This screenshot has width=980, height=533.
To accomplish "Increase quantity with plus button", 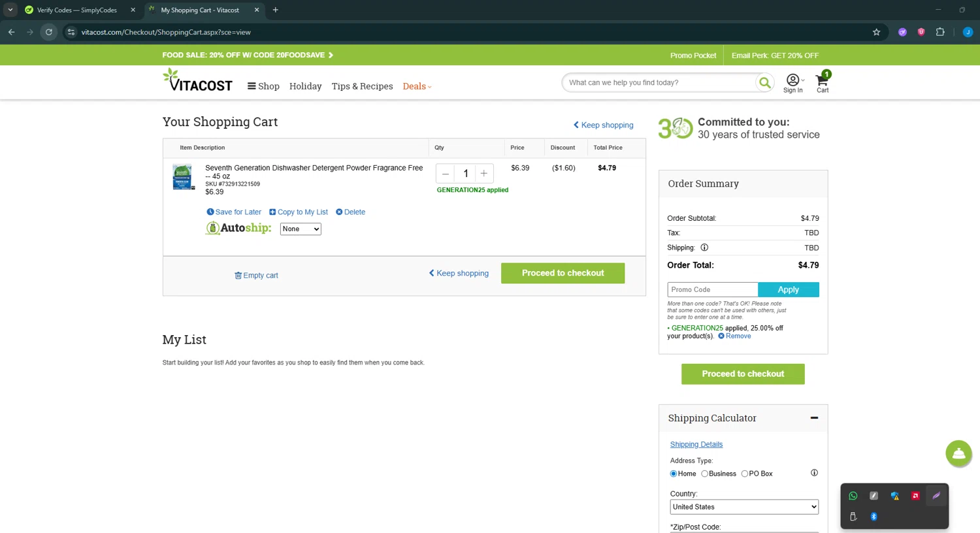I will (483, 173).
